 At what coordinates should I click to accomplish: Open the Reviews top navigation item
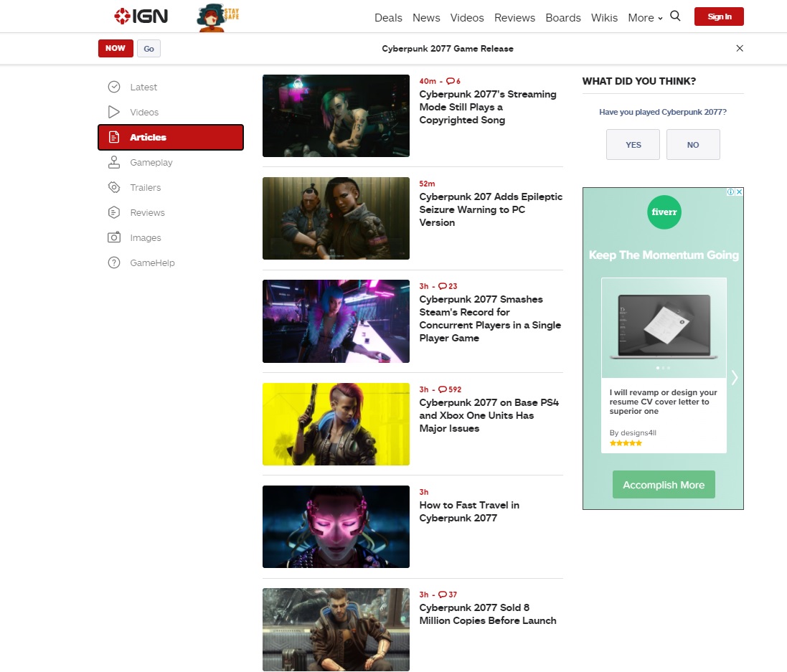click(x=514, y=17)
